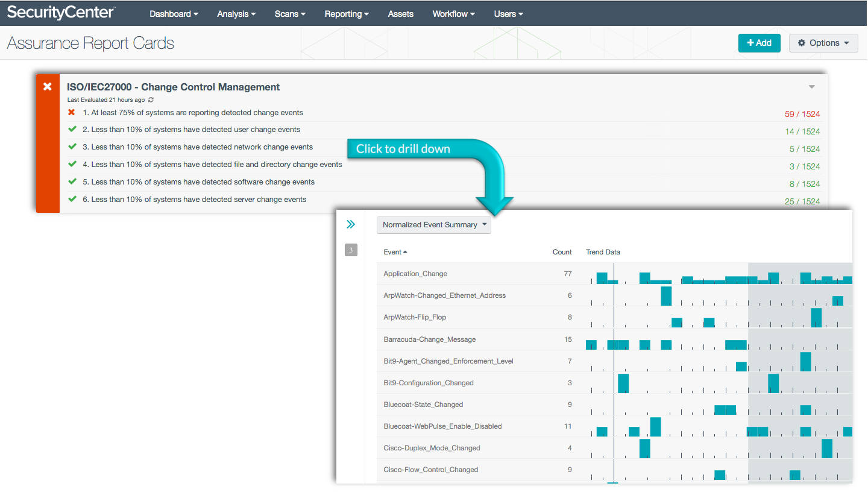Click the filter count badge showing 3
868x495 pixels.
click(x=351, y=250)
